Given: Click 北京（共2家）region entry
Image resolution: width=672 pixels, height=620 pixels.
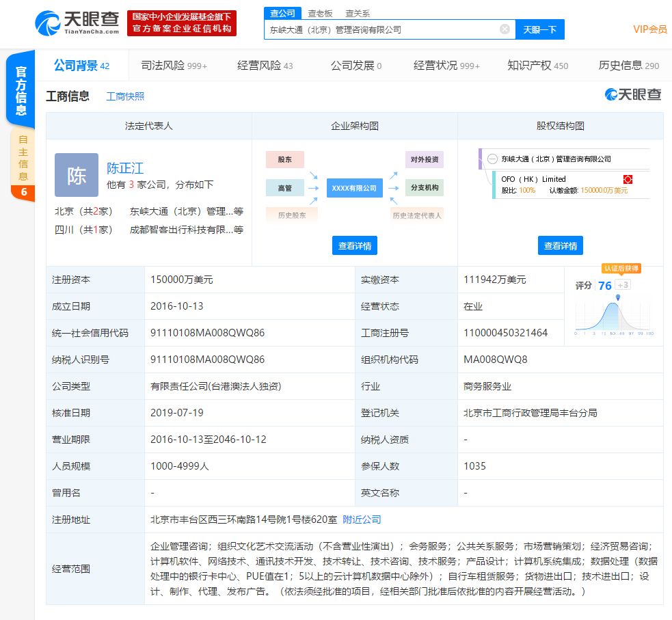Looking at the screenshot, I should [x=83, y=211].
